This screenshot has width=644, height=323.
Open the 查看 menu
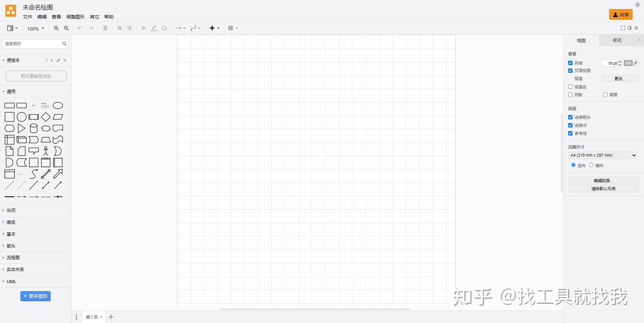pyautogui.click(x=56, y=17)
